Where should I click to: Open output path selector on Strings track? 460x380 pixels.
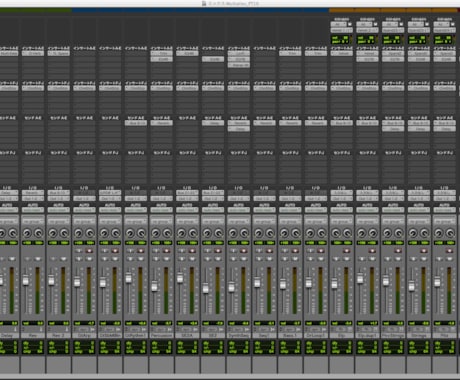click(419, 199)
